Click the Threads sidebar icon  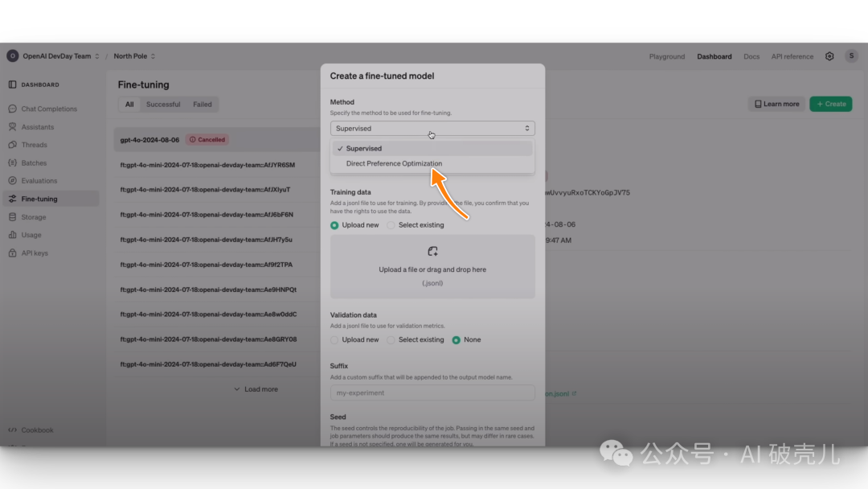13,145
